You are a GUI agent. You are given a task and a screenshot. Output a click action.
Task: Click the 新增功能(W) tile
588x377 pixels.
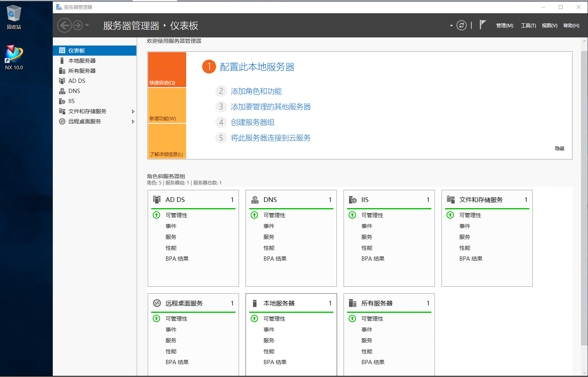(x=167, y=105)
